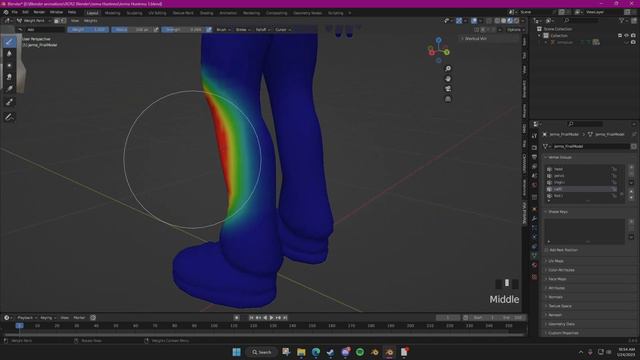Open File Explorer from the taskbar

point(301,352)
